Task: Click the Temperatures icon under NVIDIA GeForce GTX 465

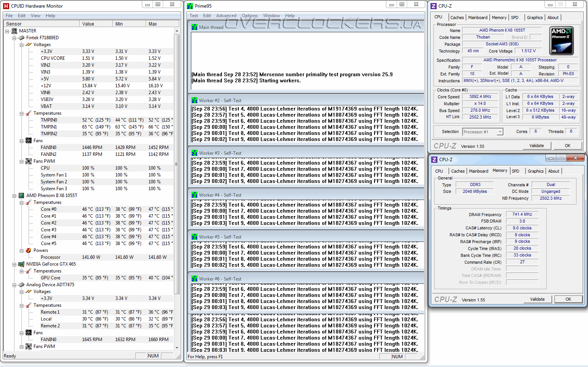Action: tap(29, 271)
